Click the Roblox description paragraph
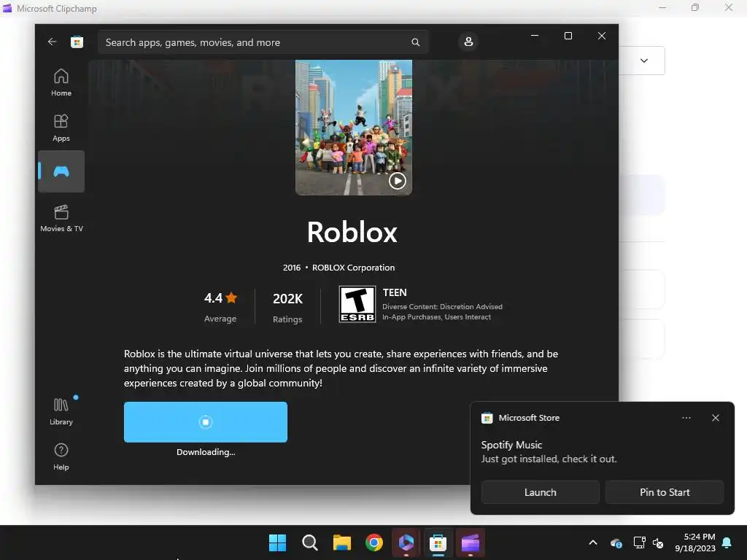Image resolution: width=747 pixels, height=560 pixels. (x=341, y=368)
